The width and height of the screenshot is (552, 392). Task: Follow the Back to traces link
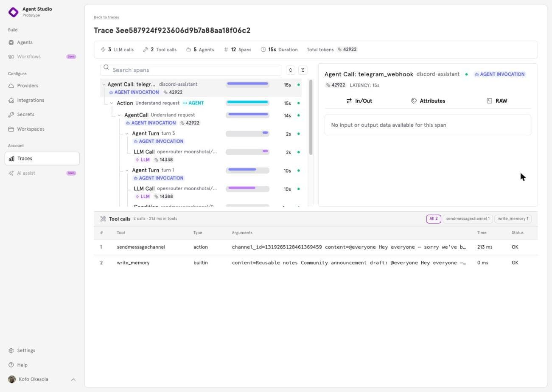106,17
